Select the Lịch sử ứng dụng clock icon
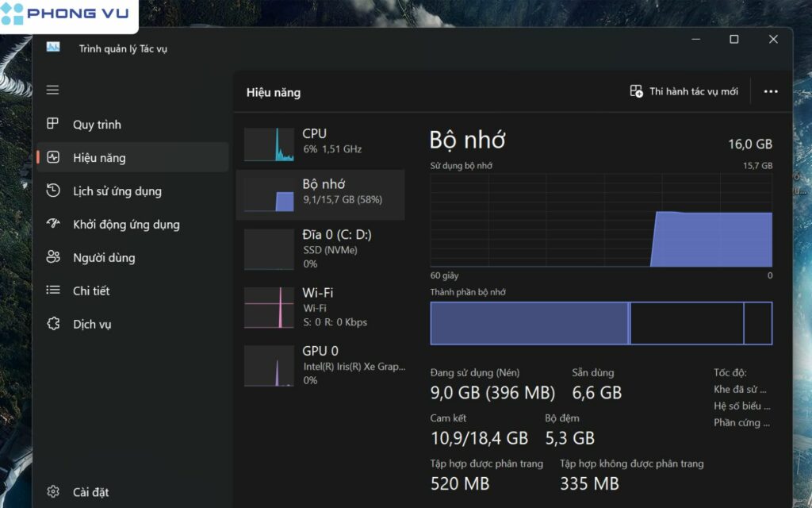Image resolution: width=812 pixels, height=508 pixels. 53,191
